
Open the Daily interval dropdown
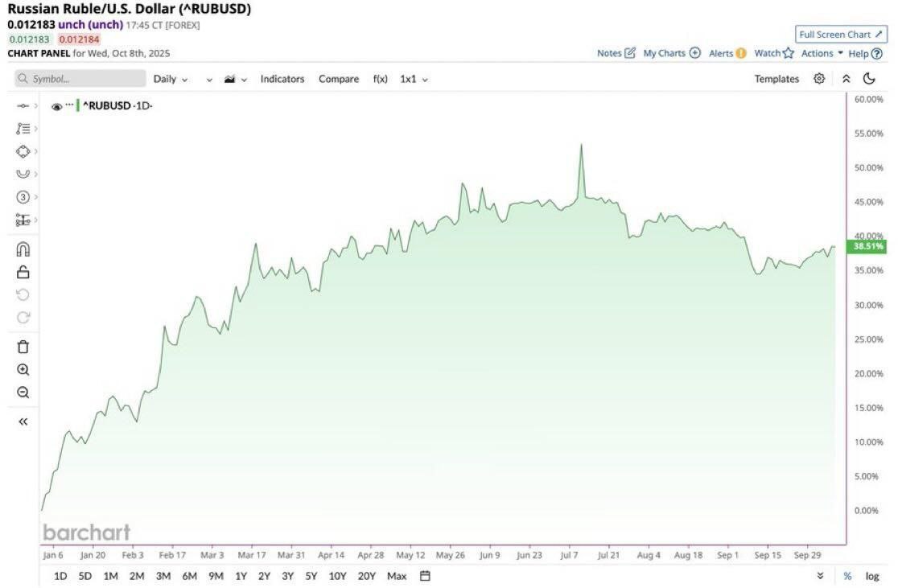point(170,79)
